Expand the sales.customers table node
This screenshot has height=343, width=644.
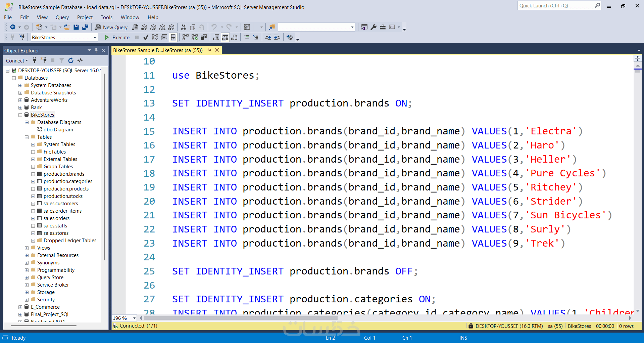point(33,204)
